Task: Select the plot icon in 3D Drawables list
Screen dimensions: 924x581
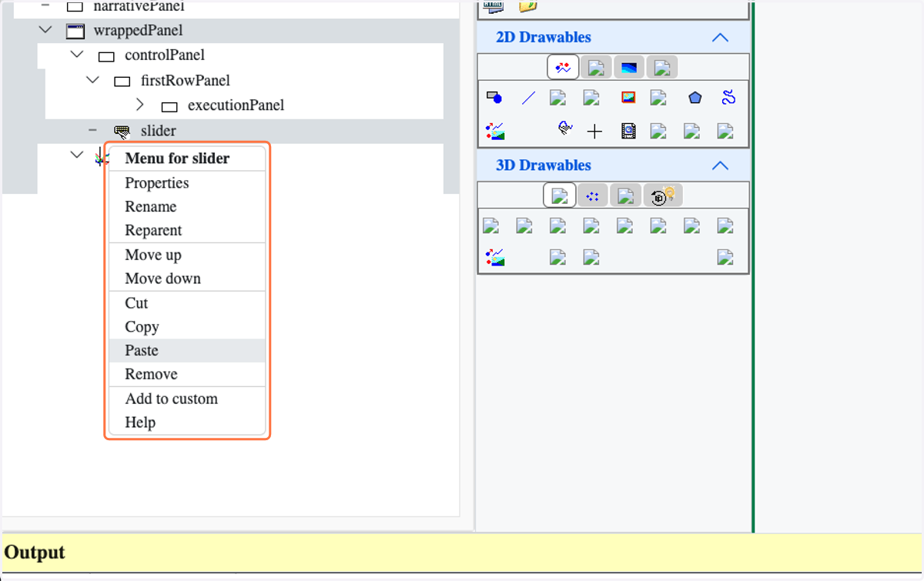Action: (494, 257)
